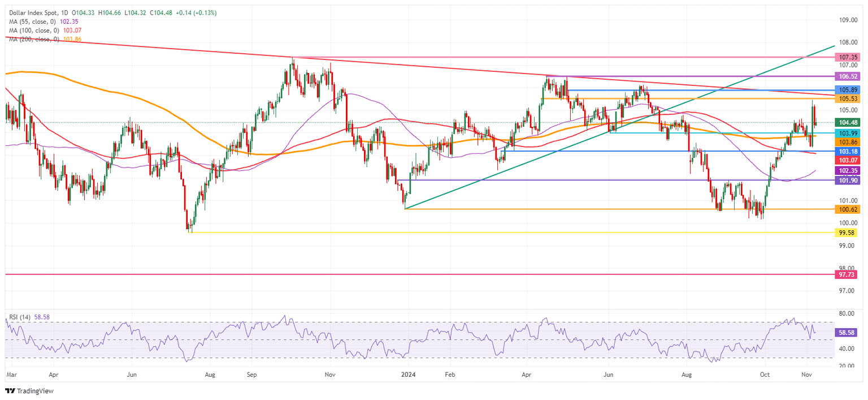This screenshot has width=868, height=400.
Task: Click the RSI value label 58.58
Action: point(845,333)
